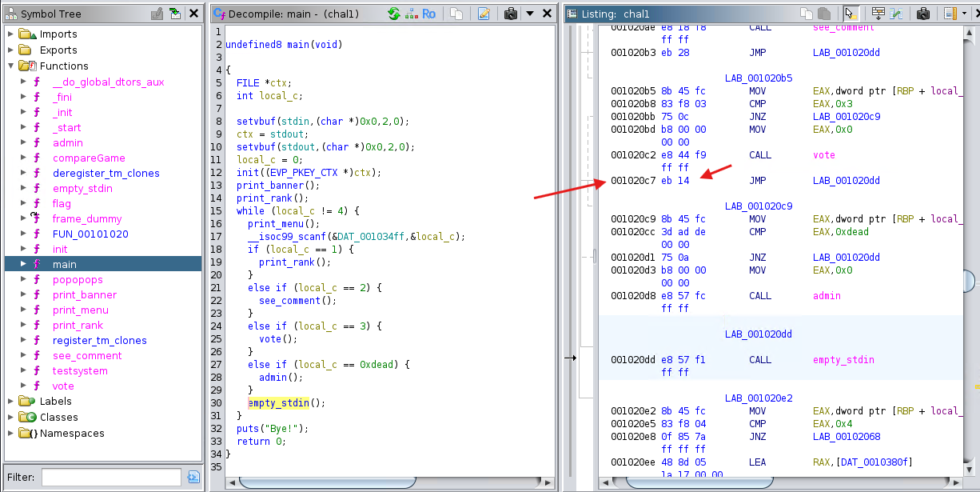Image resolution: width=980 pixels, height=492 pixels.
Task: Toggle the Ro read-only highlight in Decompile toolbar
Action: coord(428,14)
